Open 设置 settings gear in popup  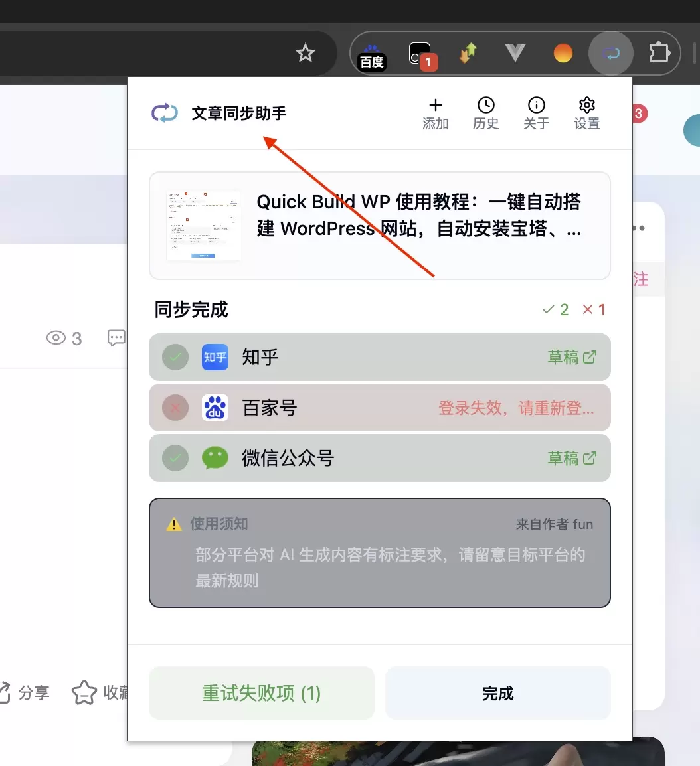pyautogui.click(x=586, y=114)
